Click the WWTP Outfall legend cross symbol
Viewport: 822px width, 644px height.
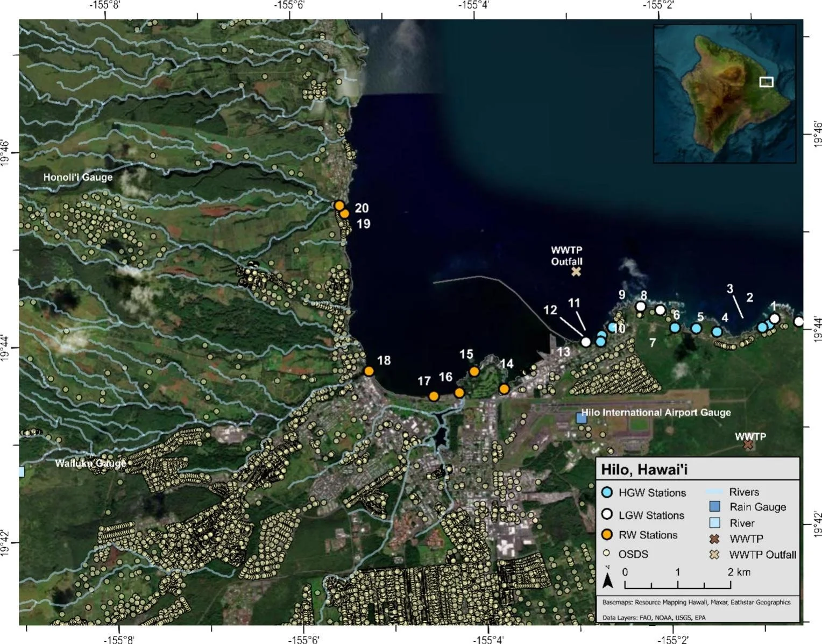715,554
